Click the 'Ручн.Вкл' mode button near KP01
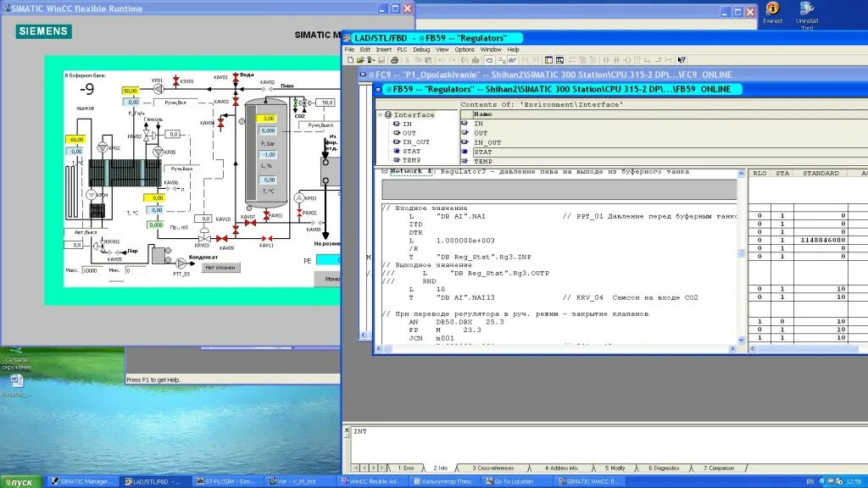 (x=175, y=103)
